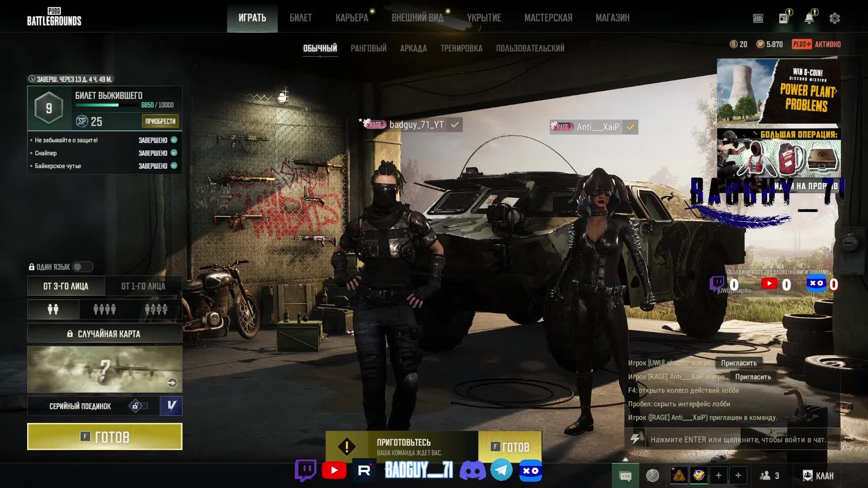Open the news feed icon in top bar
This screenshot has height=488, width=868.
point(784,18)
